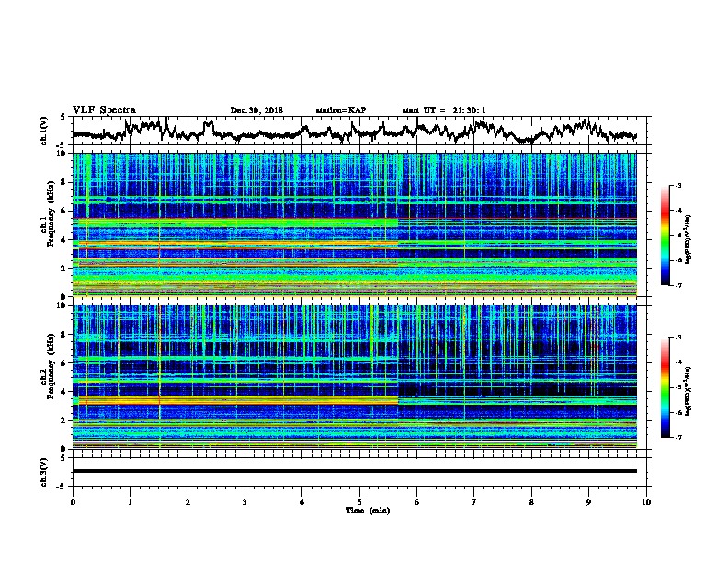728x563 pixels.
Task: Click the ch.1 color bar "log(PSD)" unit label
Action: (x=688, y=240)
